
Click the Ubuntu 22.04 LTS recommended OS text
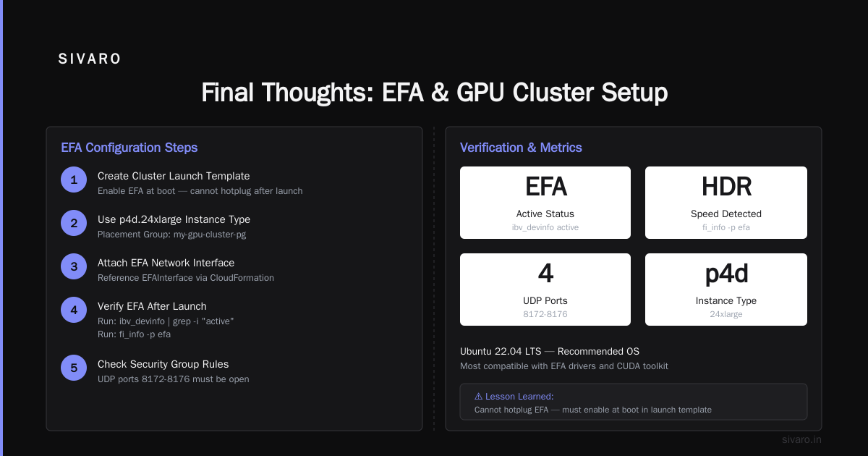tap(550, 351)
